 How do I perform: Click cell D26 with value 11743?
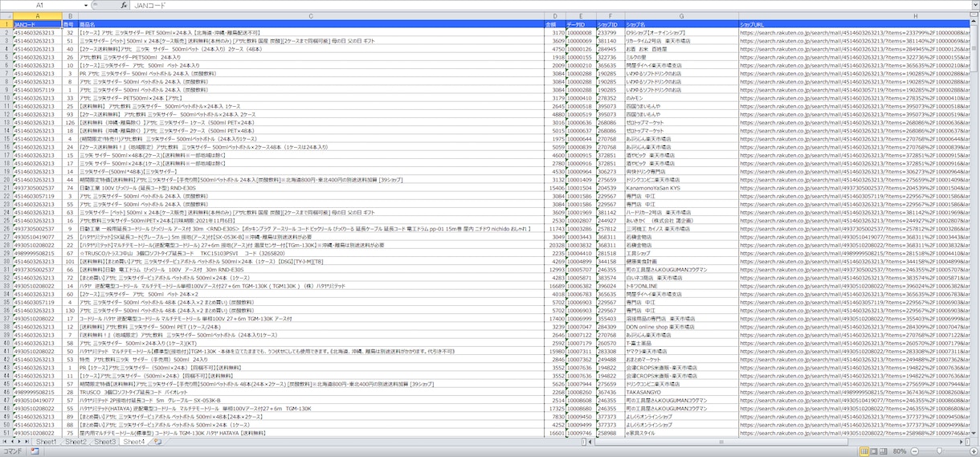(x=555, y=229)
